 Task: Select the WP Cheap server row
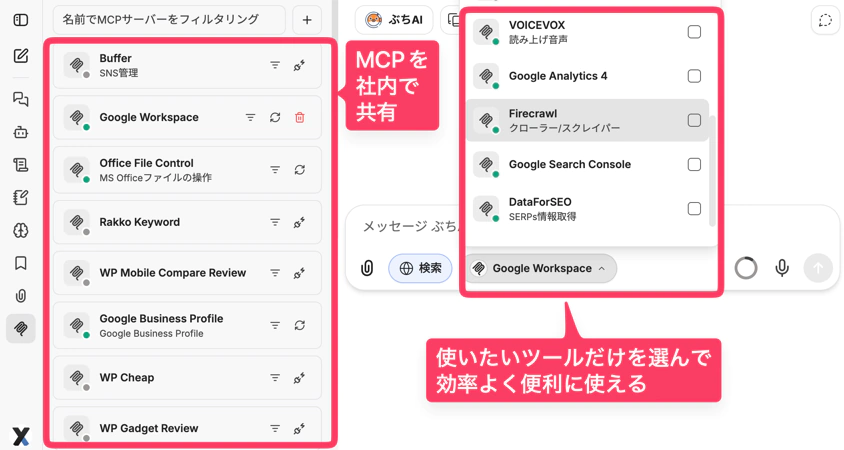tap(187, 377)
